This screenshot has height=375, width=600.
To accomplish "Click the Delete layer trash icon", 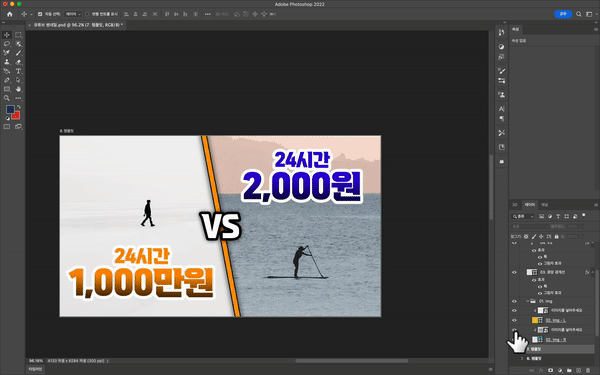I will (x=588, y=370).
